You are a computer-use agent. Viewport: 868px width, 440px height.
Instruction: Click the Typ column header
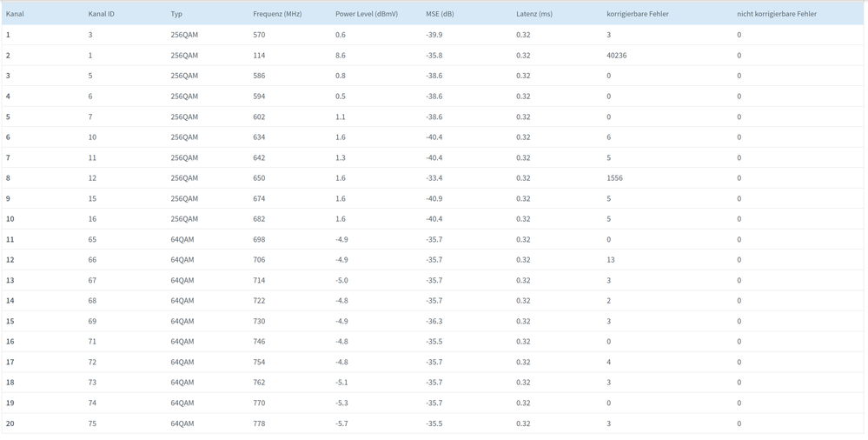click(x=176, y=14)
